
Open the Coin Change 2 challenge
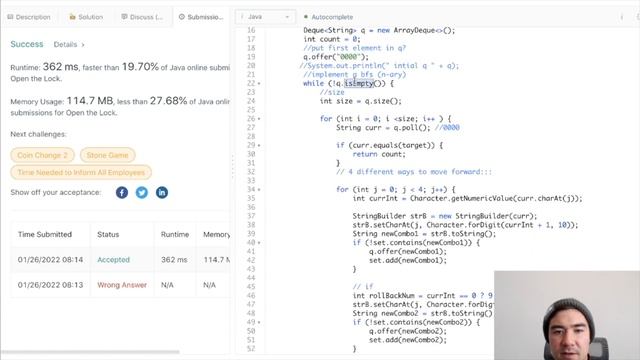click(x=42, y=155)
